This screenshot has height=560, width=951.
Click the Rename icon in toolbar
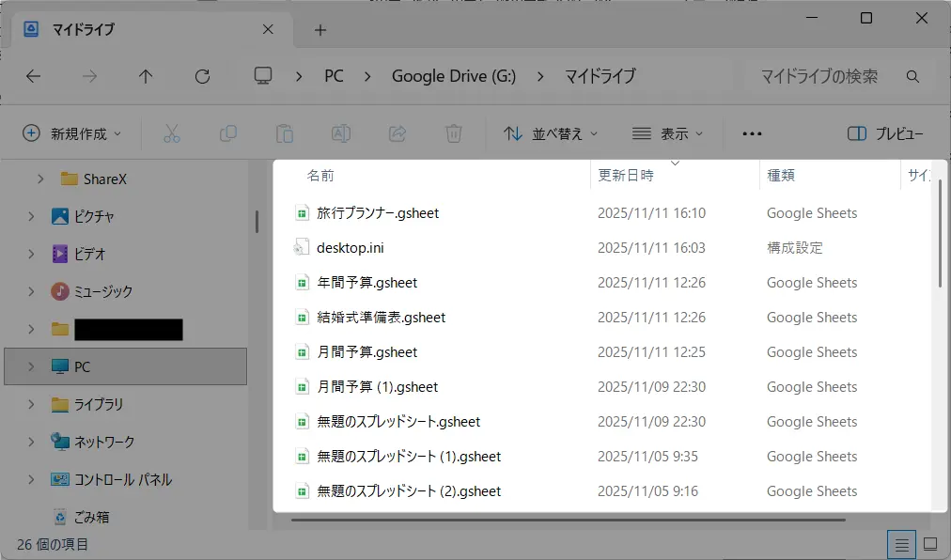point(341,133)
